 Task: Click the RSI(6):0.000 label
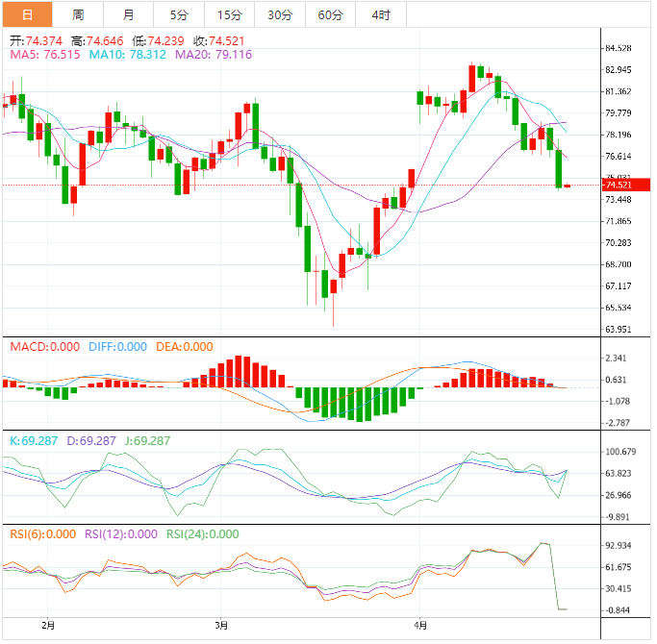click(x=43, y=534)
